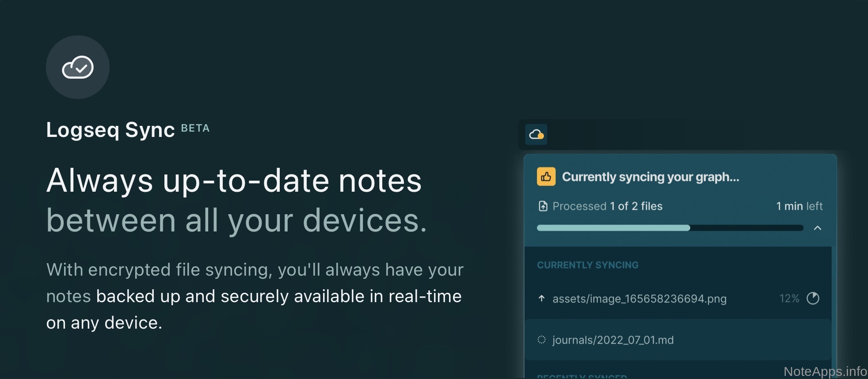
Task: Click the "1 min left" time estimate
Action: [x=799, y=206]
